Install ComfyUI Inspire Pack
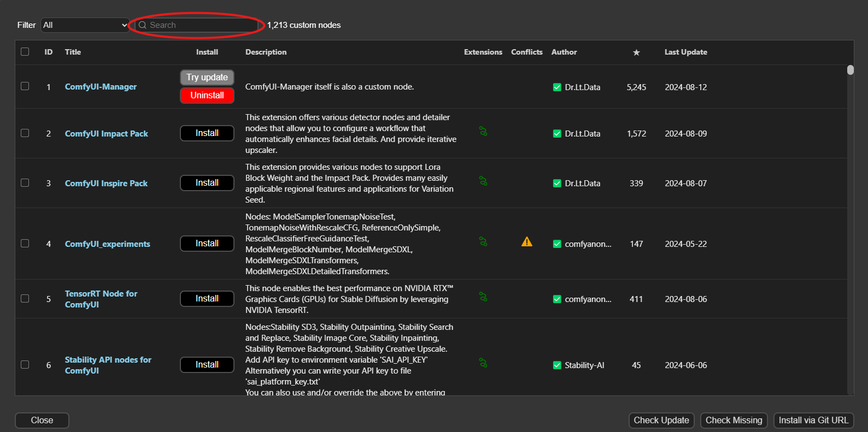The image size is (868, 432). coord(207,183)
